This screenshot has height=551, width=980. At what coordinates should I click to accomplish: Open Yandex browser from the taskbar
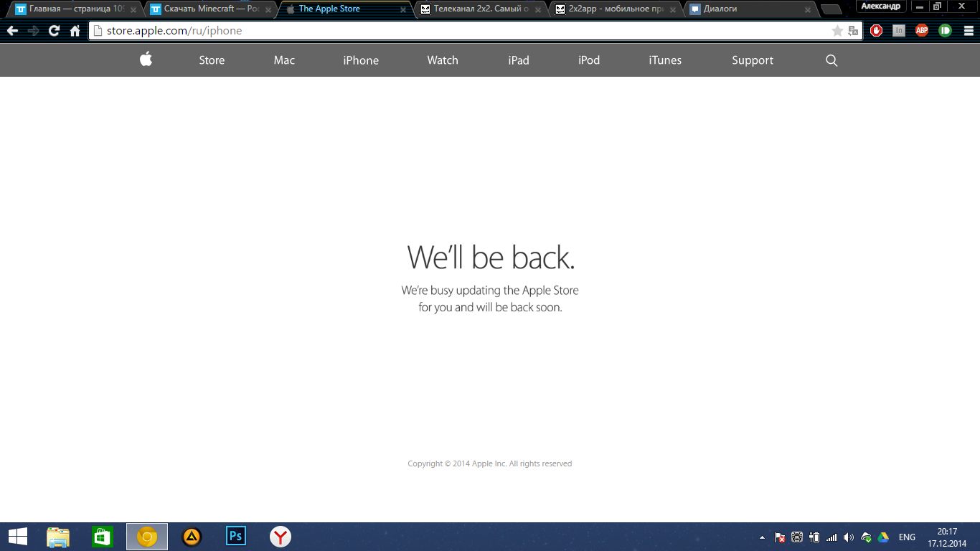pyautogui.click(x=281, y=537)
